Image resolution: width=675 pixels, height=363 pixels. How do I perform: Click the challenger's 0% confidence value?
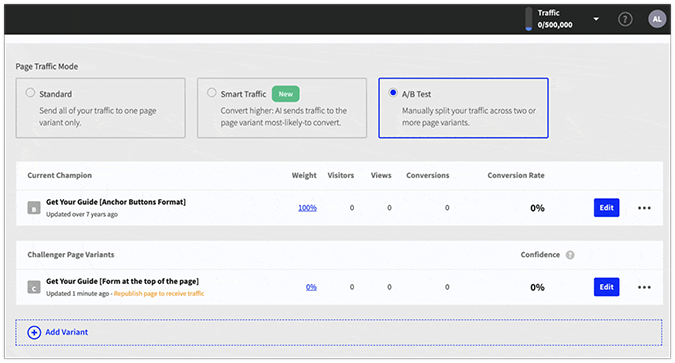pyautogui.click(x=537, y=287)
